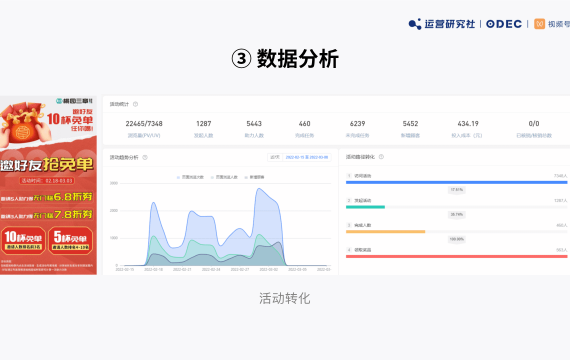Screen dimensions: 570x360
Task: Click the 6239 unfinished tasks statistic
Action: tap(357, 124)
